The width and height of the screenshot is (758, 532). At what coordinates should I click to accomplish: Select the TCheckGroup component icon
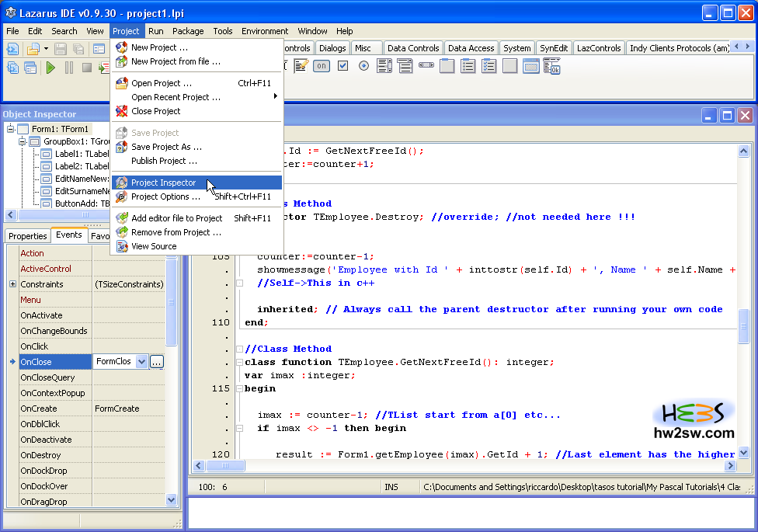tap(489, 66)
